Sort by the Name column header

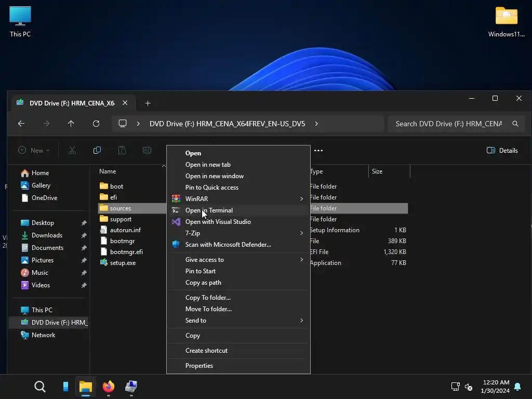pos(108,171)
